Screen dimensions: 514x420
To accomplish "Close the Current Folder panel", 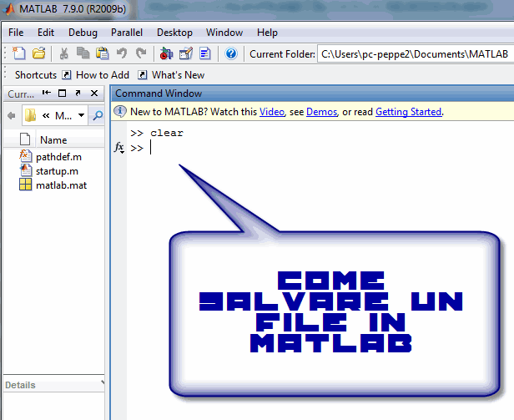I will [x=94, y=94].
